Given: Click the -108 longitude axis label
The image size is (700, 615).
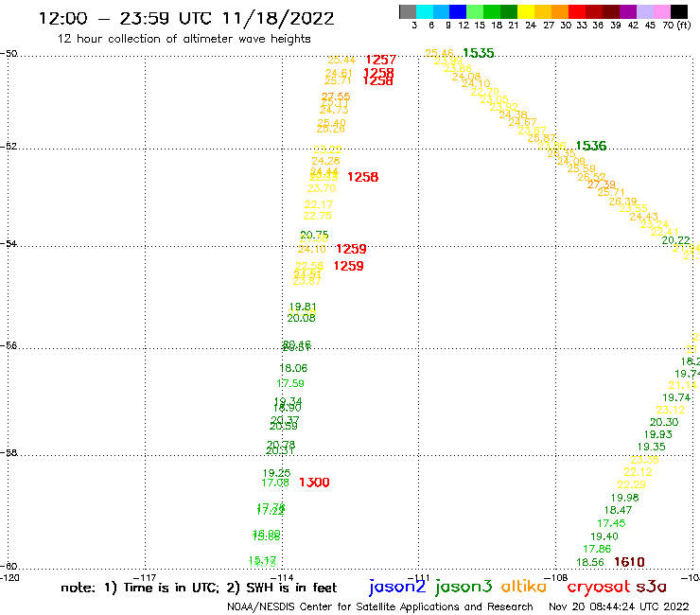Looking at the screenshot, I should pyautogui.click(x=556, y=577).
